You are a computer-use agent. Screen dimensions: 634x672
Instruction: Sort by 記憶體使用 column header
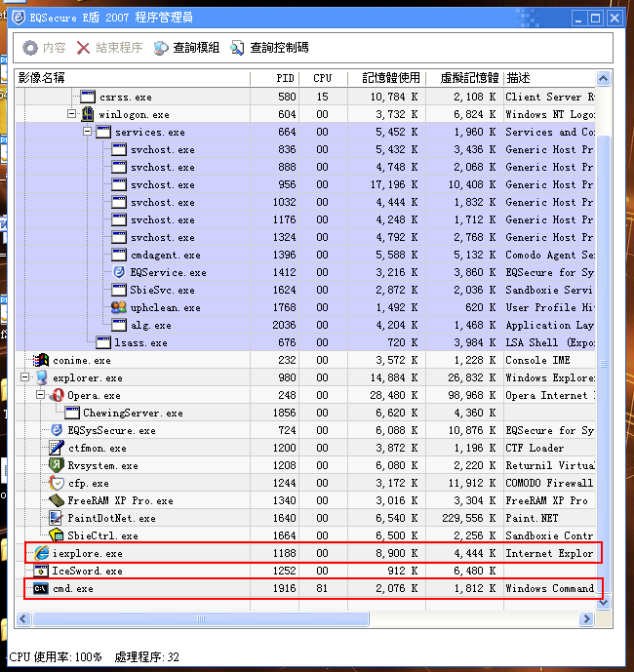click(x=386, y=78)
